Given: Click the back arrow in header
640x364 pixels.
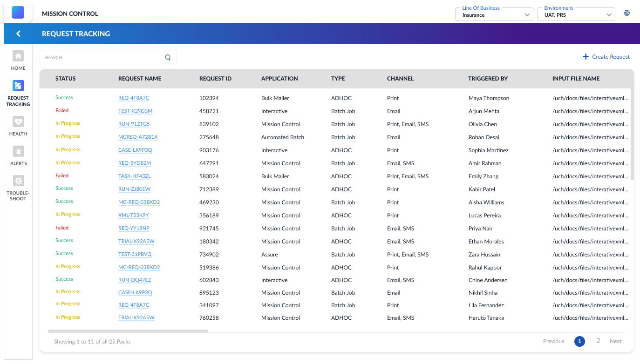Looking at the screenshot, I should (18, 34).
